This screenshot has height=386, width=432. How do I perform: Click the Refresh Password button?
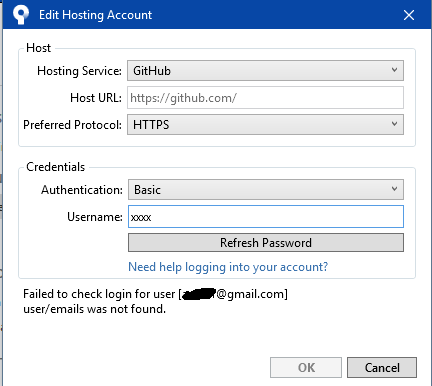(266, 243)
